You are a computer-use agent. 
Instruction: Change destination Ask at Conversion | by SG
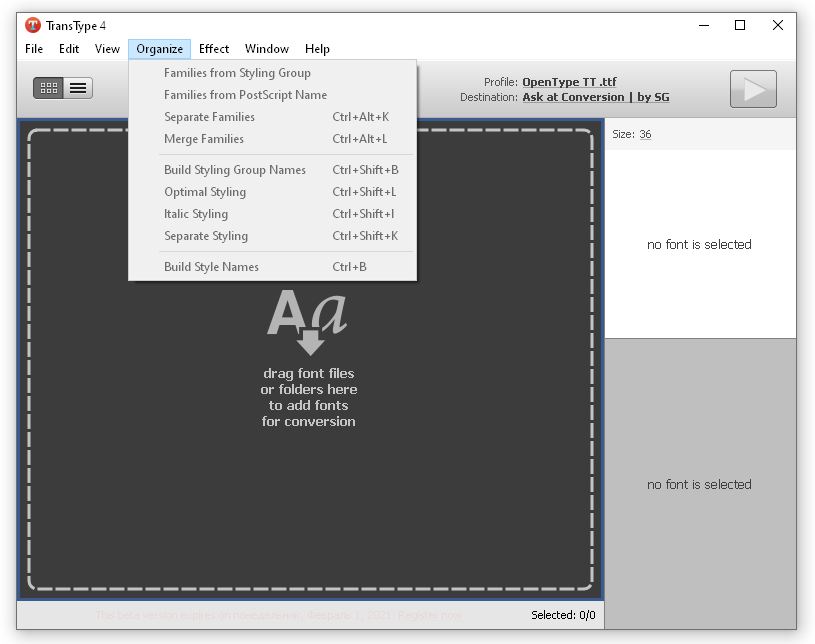pyautogui.click(x=596, y=97)
